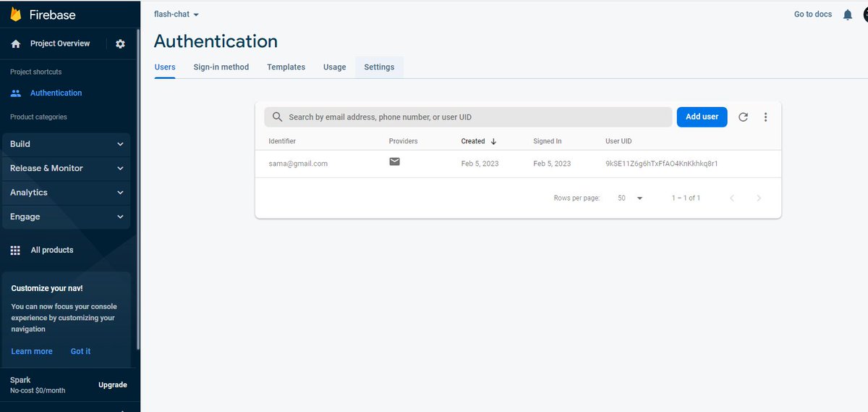This screenshot has width=868, height=412.
Task: Click the search magnifier icon
Action: point(278,117)
